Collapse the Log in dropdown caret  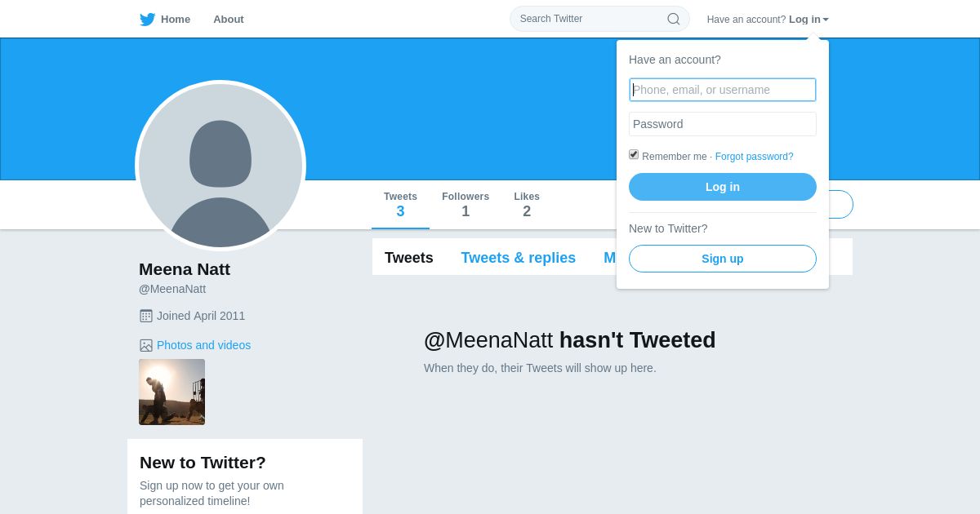826,20
